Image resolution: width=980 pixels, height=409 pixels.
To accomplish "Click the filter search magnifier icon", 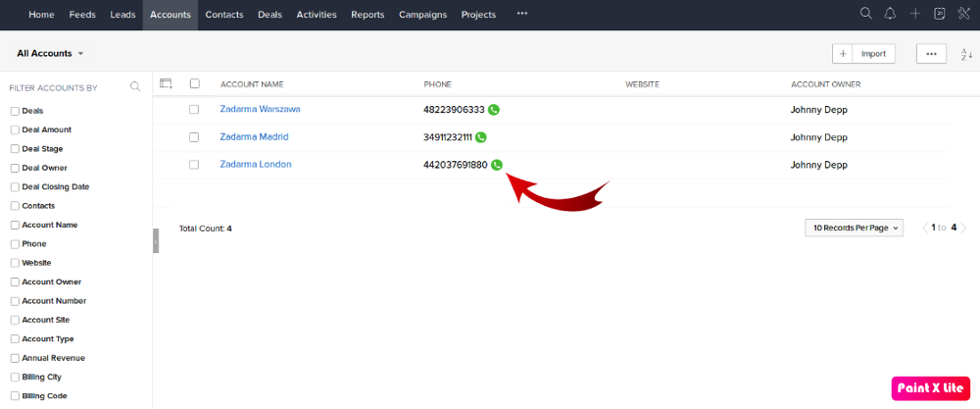I will point(135,87).
